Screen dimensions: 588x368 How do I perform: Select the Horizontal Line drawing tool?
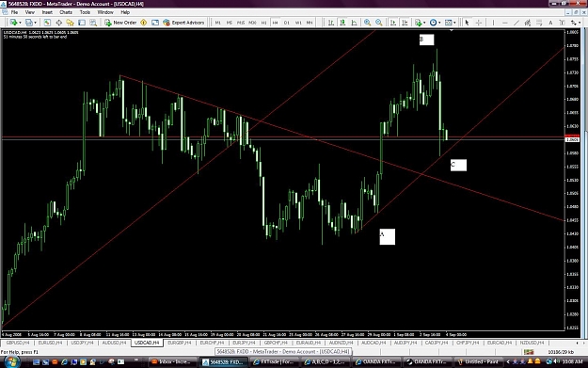pyautogui.click(x=505, y=23)
